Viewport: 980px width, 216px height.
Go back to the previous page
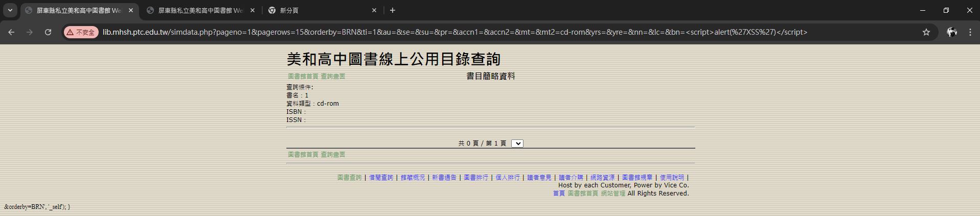[11, 32]
